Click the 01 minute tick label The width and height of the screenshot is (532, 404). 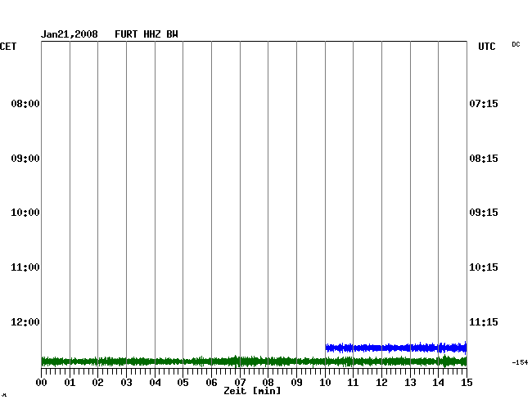[x=70, y=383]
